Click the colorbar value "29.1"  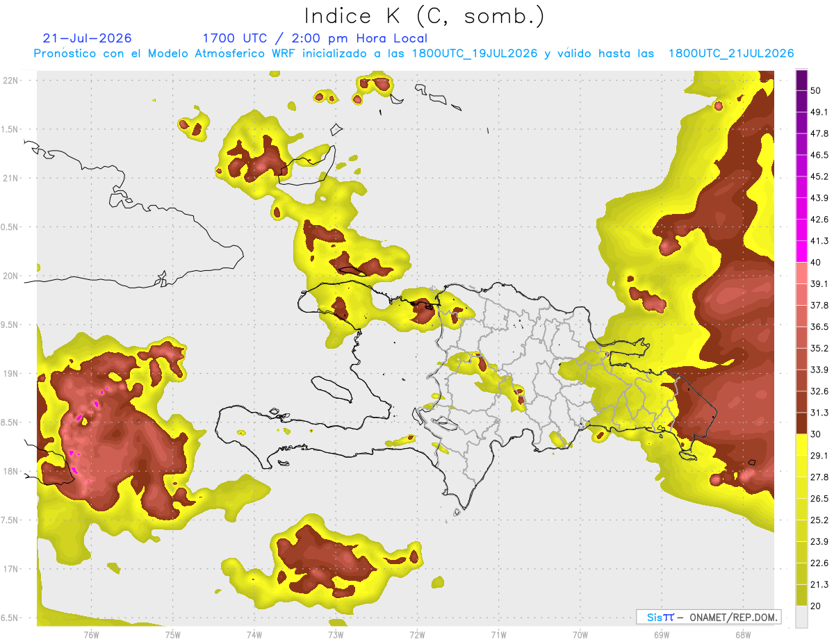point(819,456)
